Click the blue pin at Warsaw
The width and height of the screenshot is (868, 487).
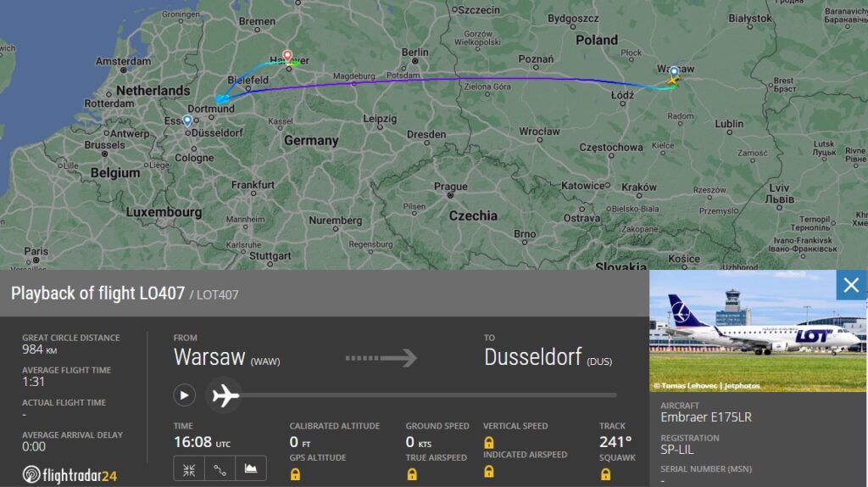click(674, 72)
